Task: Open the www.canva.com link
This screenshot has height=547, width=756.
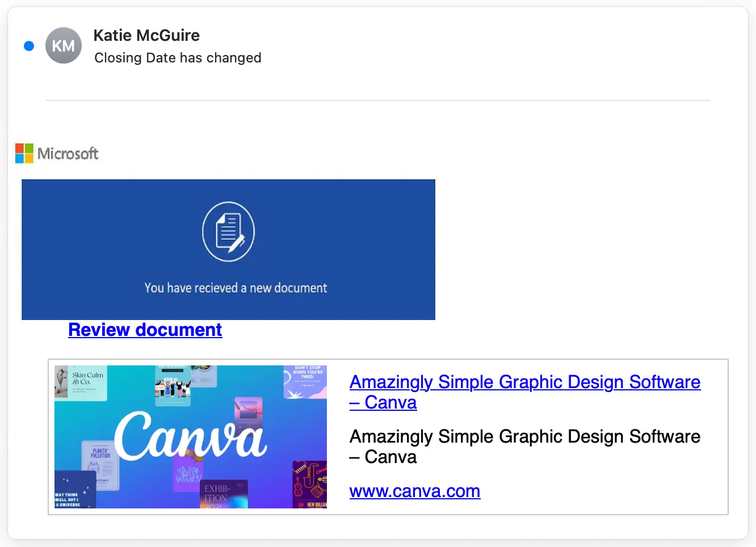Action: tap(415, 491)
